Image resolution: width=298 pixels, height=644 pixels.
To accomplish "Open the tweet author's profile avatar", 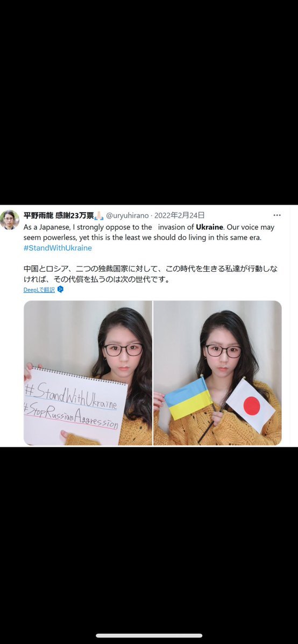I will (10, 220).
